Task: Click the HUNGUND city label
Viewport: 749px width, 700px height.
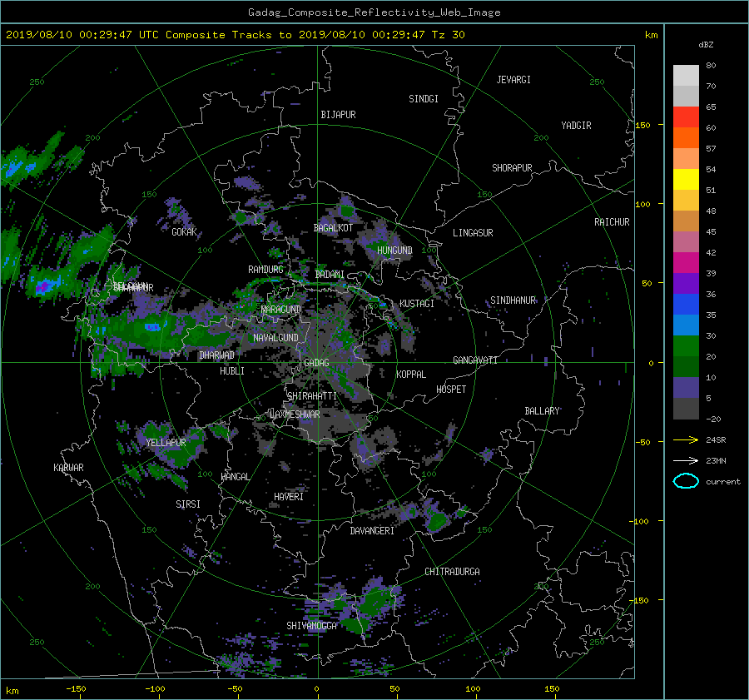Action: 394,251
